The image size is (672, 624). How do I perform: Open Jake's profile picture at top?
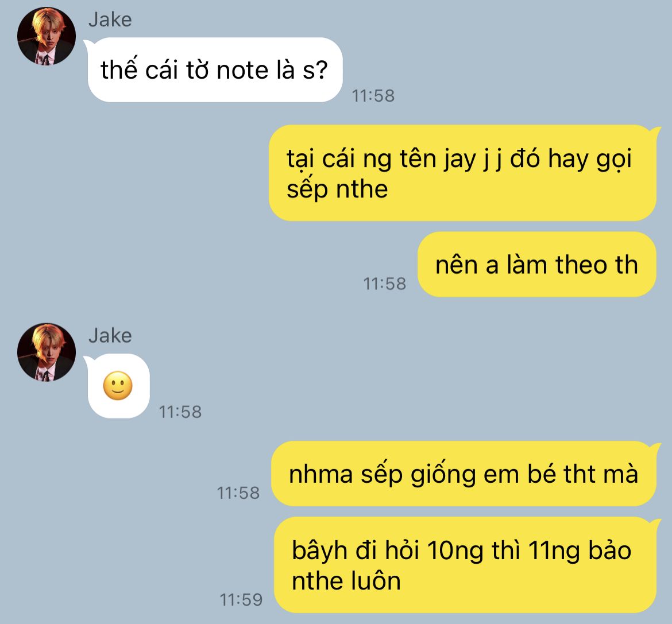pos(47,36)
